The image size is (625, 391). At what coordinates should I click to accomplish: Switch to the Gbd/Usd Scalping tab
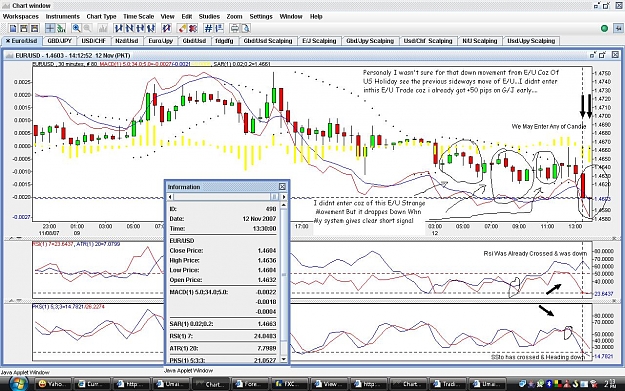(268, 41)
